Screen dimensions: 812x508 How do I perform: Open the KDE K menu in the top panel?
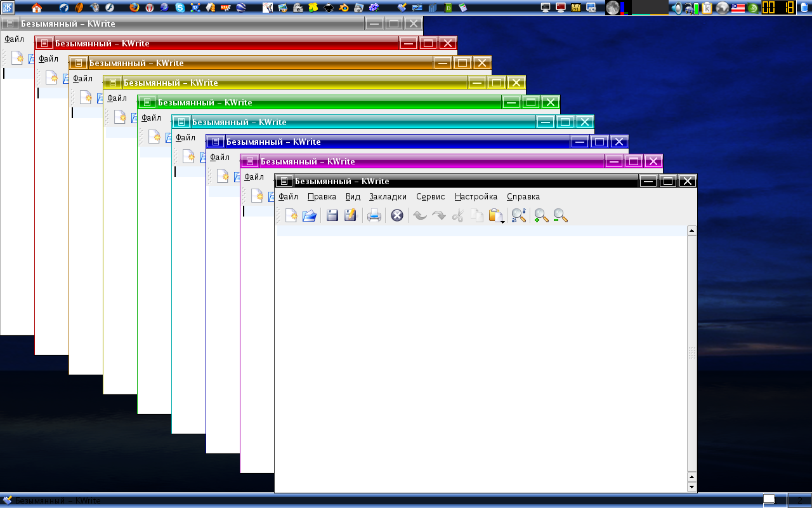(8, 8)
